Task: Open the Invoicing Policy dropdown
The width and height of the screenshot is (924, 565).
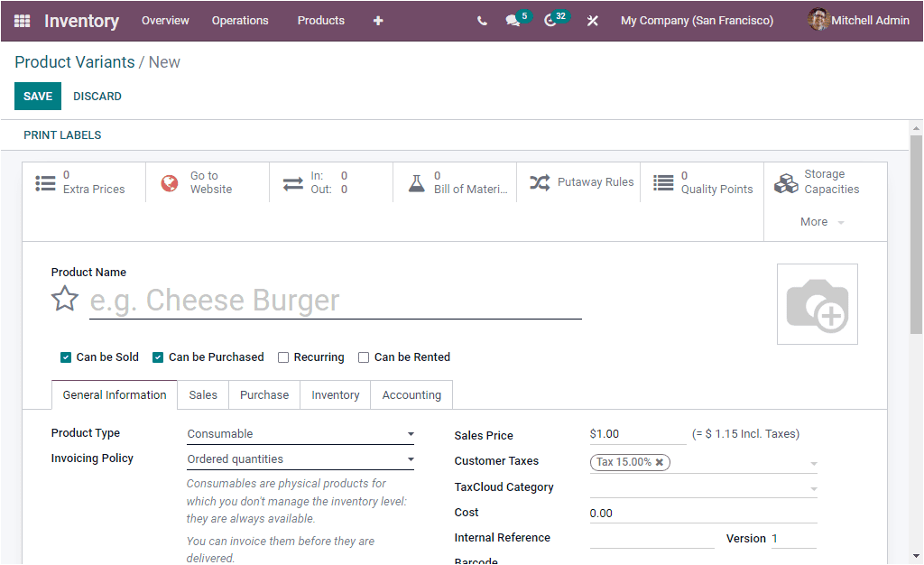Action: pos(411,458)
